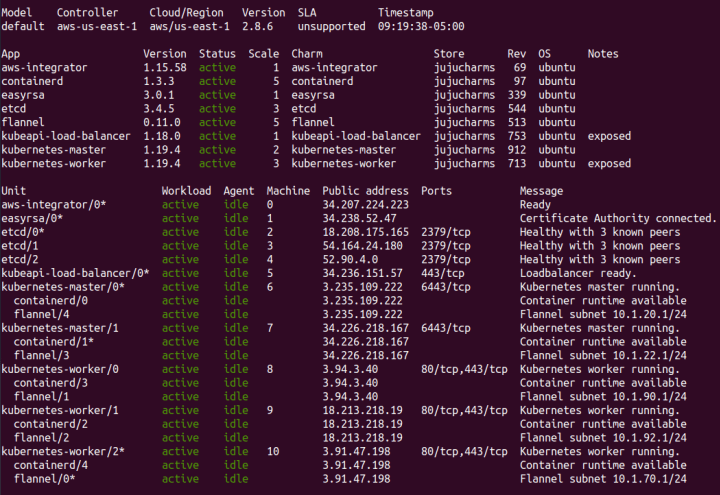Click the exposed note on kubeapi-load-balancer row
The height and width of the screenshot is (495, 720).
tap(609, 136)
